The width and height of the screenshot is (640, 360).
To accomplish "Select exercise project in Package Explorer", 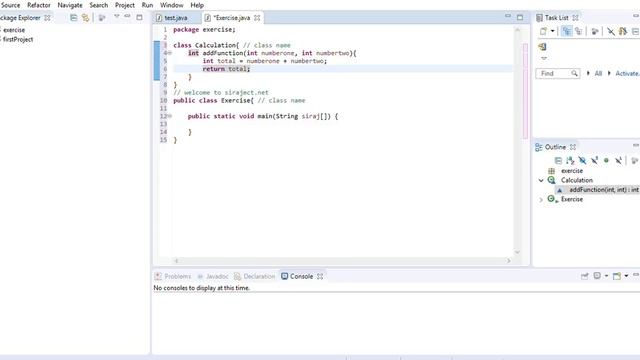I will click(x=14, y=30).
